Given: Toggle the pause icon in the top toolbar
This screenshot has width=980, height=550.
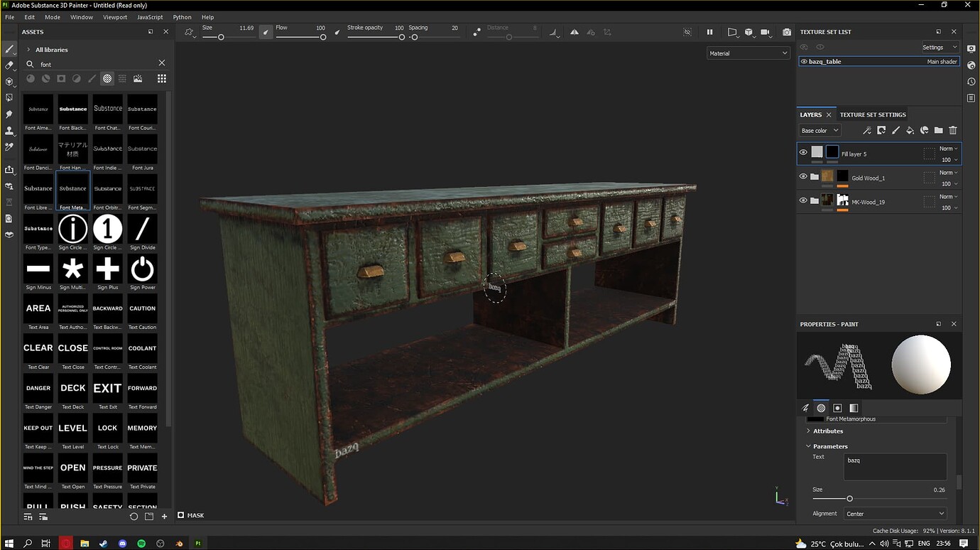Looking at the screenshot, I should coord(709,31).
